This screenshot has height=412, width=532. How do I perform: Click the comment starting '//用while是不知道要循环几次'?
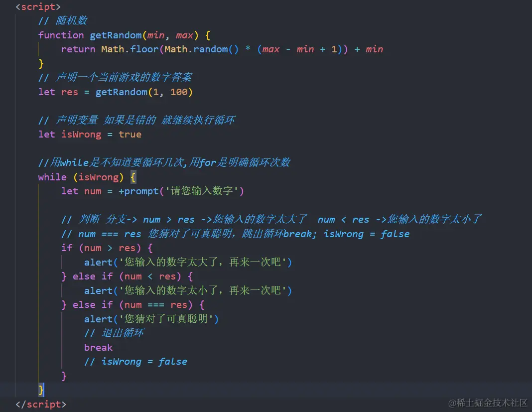(x=164, y=162)
